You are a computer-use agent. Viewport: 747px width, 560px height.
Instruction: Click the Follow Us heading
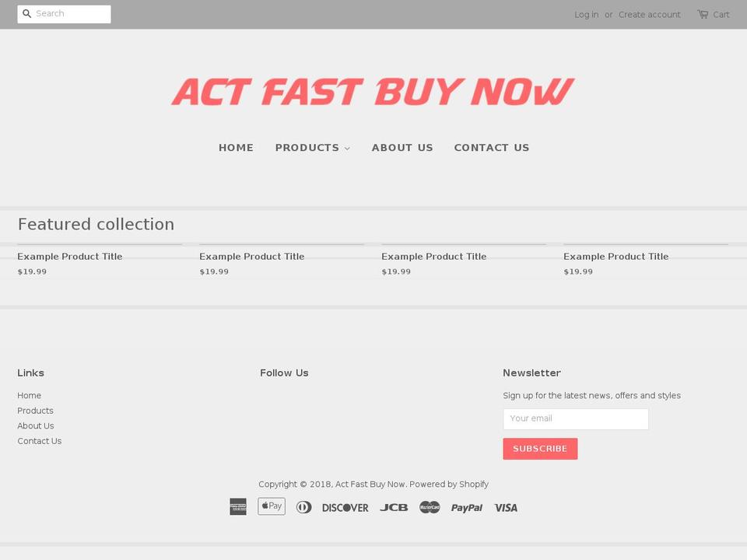coord(285,373)
